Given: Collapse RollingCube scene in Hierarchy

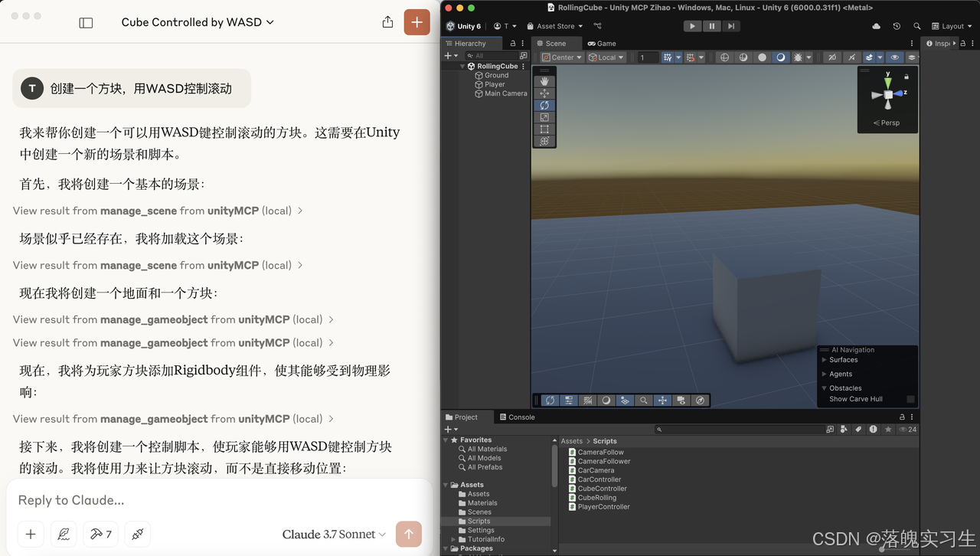Looking at the screenshot, I should point(463,66).
